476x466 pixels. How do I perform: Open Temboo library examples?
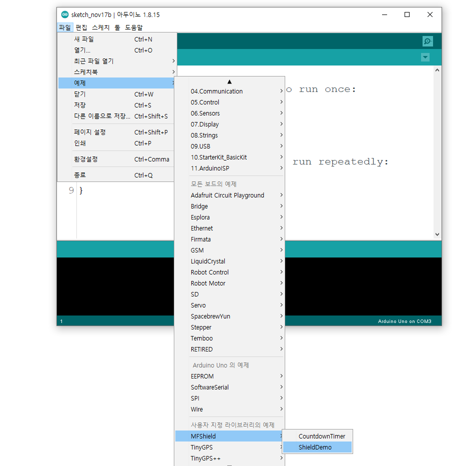tap(229, 338)
